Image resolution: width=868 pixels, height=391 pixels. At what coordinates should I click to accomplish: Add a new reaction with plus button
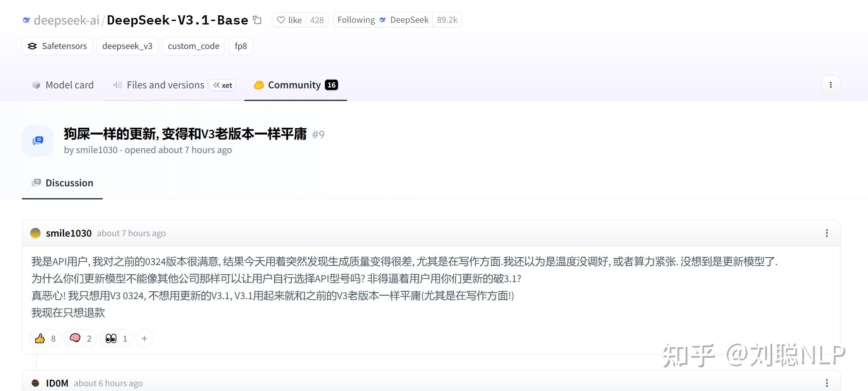(144, 339)
